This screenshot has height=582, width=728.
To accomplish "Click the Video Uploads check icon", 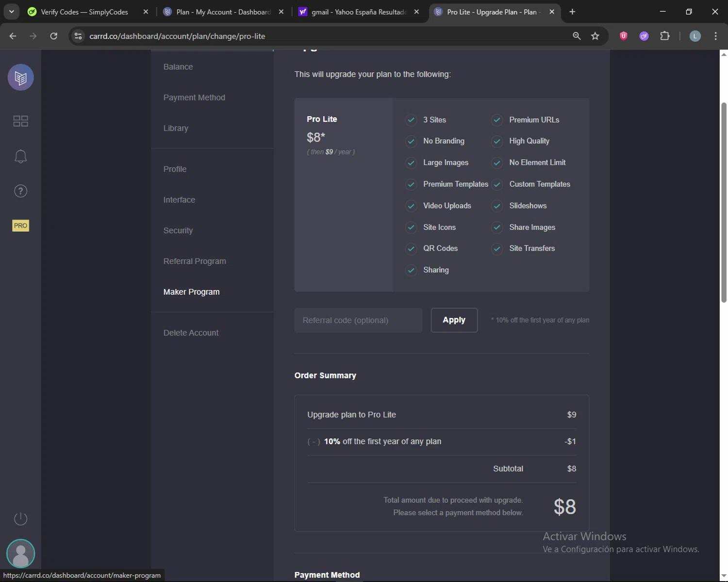I will [x=411, y=206].
